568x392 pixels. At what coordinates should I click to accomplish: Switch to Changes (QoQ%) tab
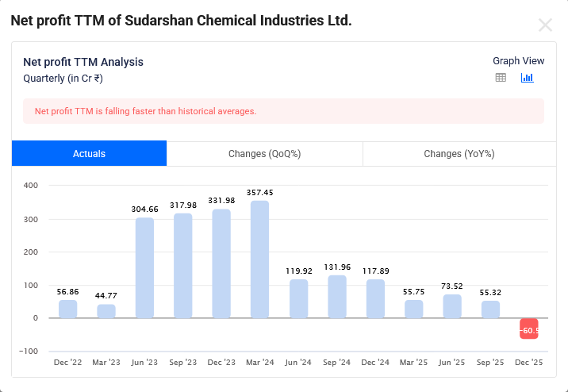click(x=264, y=154)
